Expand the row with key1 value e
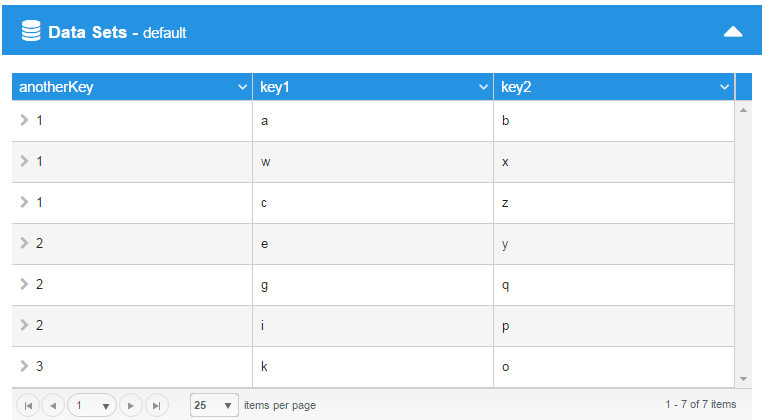 point(24,243)
